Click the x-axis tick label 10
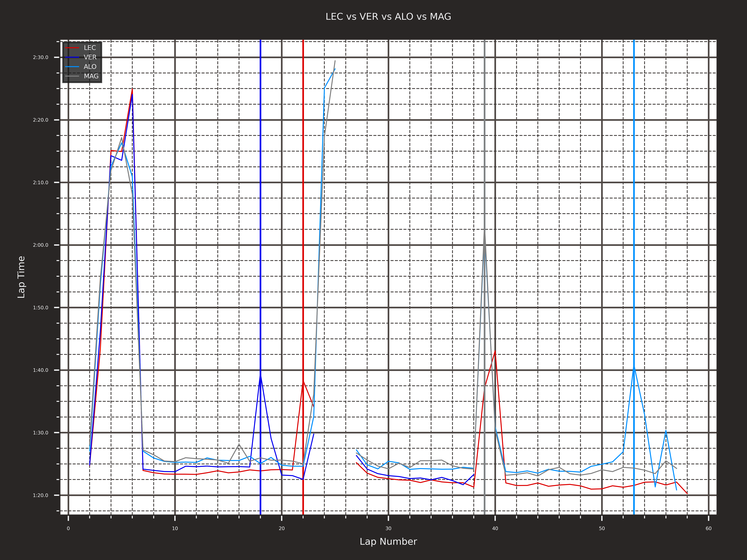Image resolution: width=747 pixels, height=560 pixels. (x=175, y=529)
